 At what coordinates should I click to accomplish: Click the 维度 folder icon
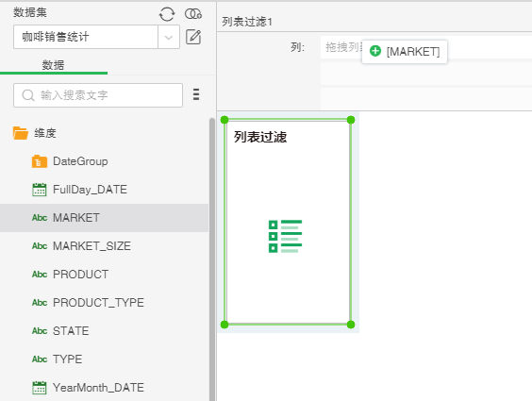tap(21, 133)
